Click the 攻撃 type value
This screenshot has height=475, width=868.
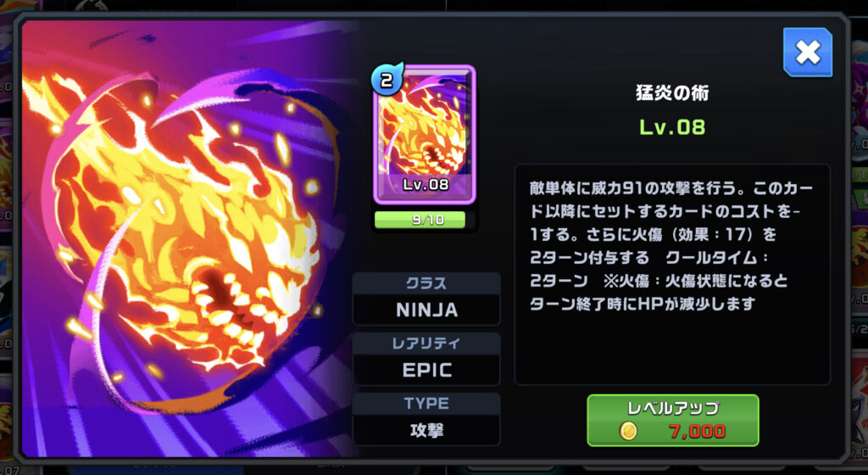point(427,430)
